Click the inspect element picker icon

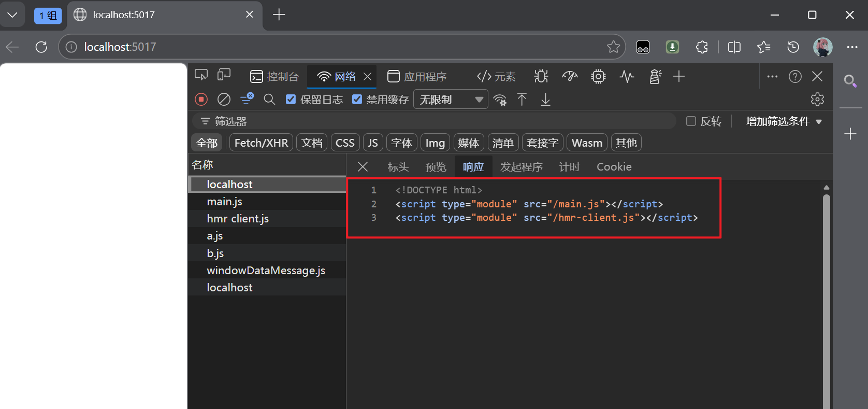(201, 75)
